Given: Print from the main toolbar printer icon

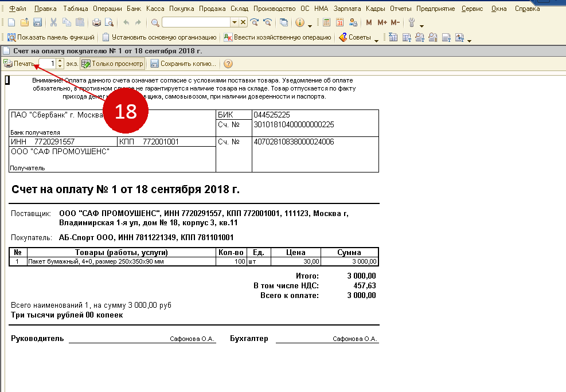Looking at the screenshot, I should [x=96, y=23].
